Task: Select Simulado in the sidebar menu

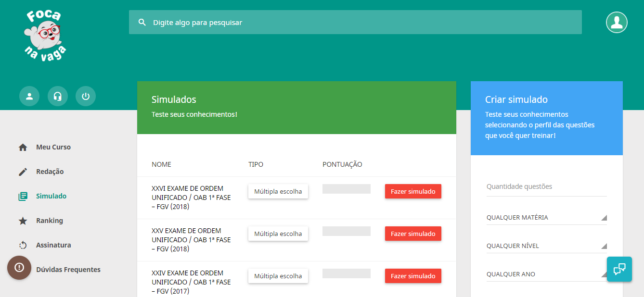Action: (x=52, y=196)
